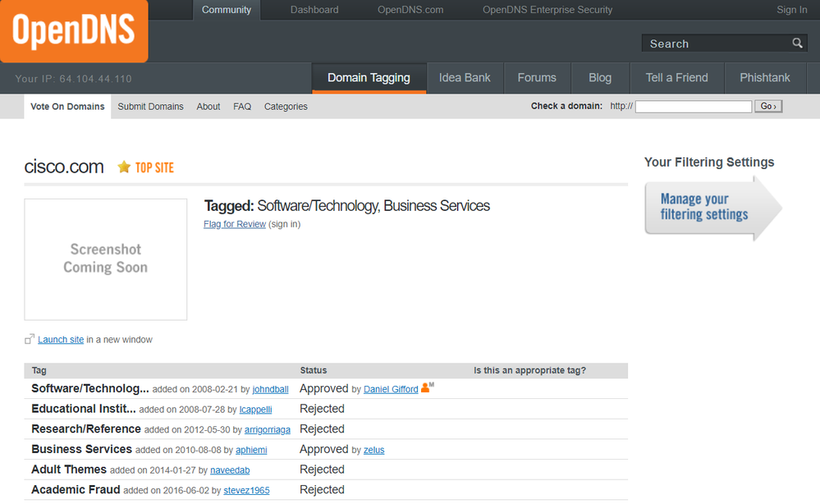Open the Blog tab
This screenshot has width=820, height=504.
click(x=600, y=78)
